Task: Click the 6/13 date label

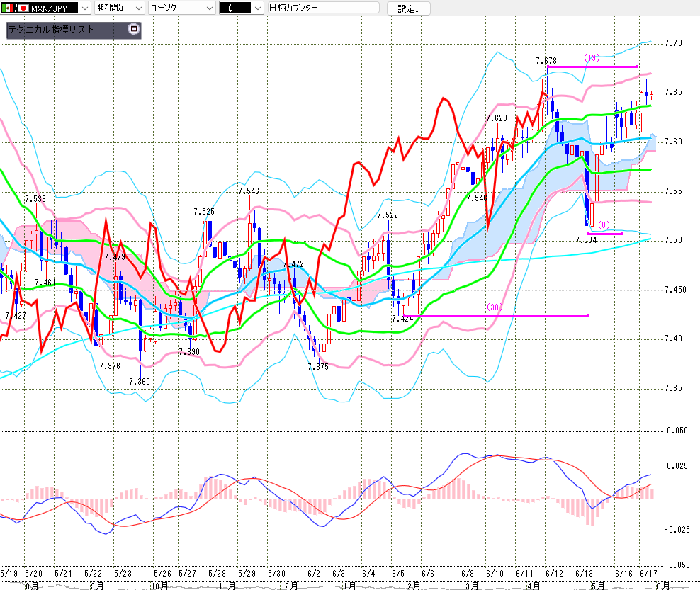Action: coord(584,574)
